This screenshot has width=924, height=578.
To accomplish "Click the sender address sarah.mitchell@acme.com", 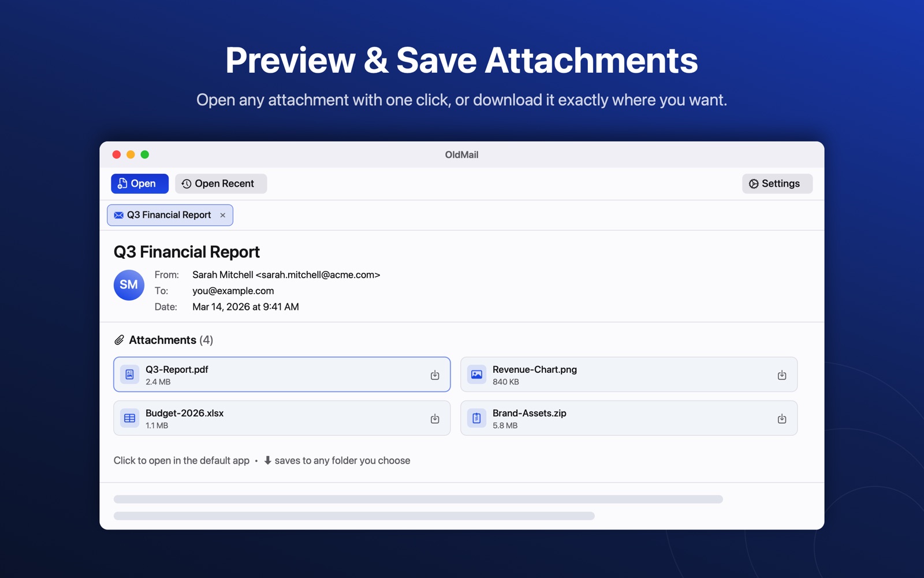I will coord(318,275).
